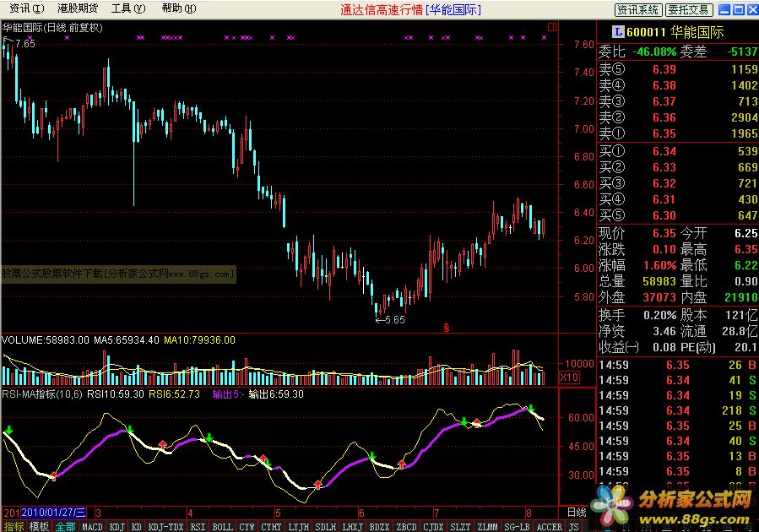
Task: Click the 日线 period label
Action: tap(577, 512)
